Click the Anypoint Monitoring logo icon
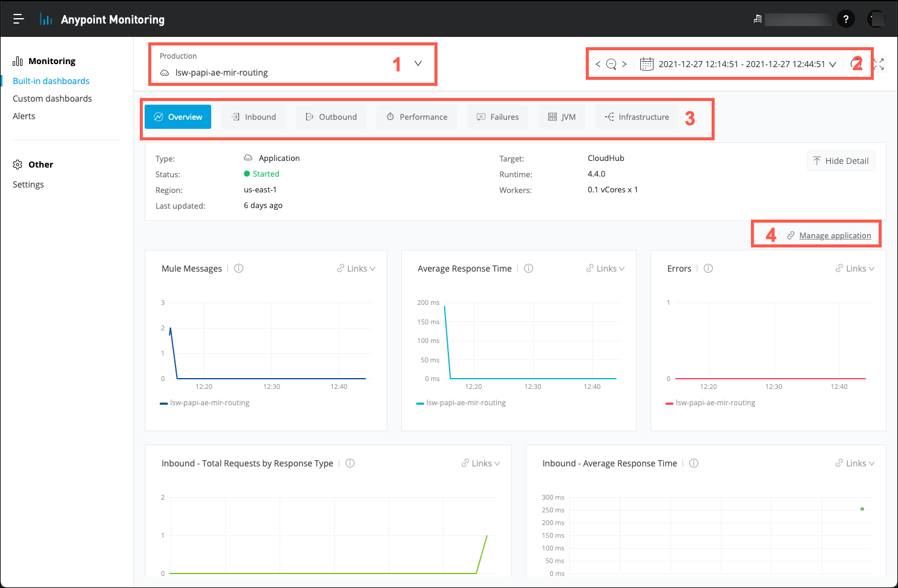898x588 pixels. (x=45, y=19)
